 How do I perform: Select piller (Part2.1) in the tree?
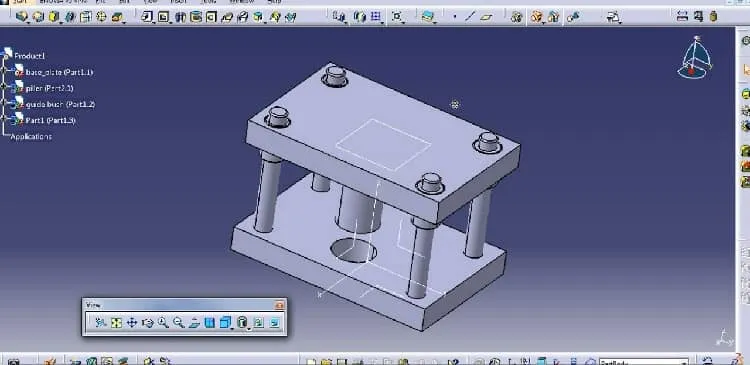(49, 88)
